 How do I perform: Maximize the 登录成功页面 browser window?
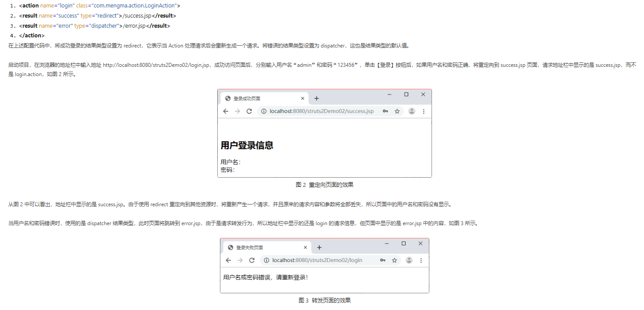click(x=406, y=95)
